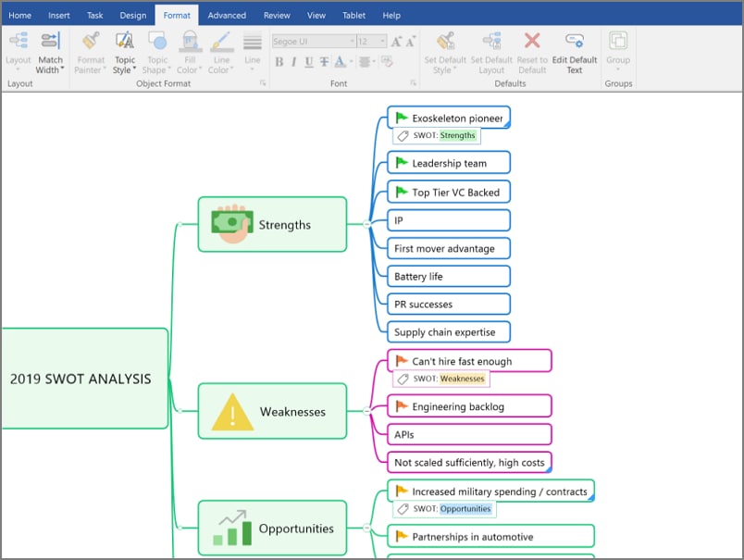Select the Match Width tool
The width and height of the screenshot is (744, 560).
click(x=50, y=46)
